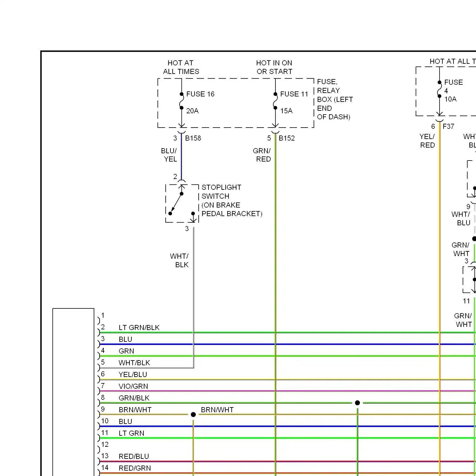Screen dimensions: 476x476
Task: Click pin number 12 on connector
Action: 105,445
